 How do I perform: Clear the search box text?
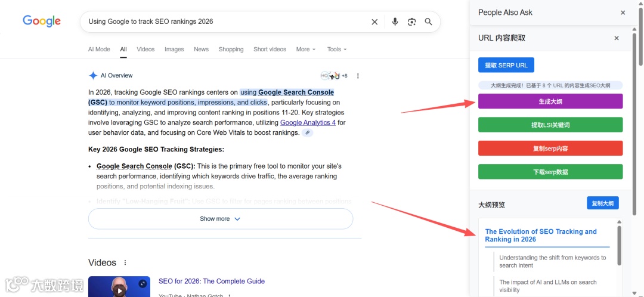pyautogui.click(x=374, y=22)
